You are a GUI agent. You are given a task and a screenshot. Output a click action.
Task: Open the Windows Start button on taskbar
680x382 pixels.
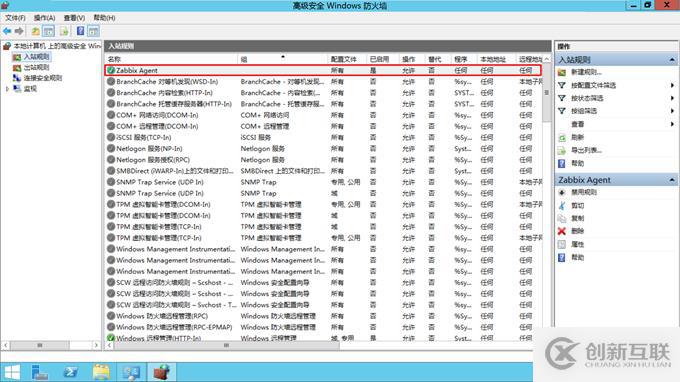pyautogui.click(x=12, y=372)
